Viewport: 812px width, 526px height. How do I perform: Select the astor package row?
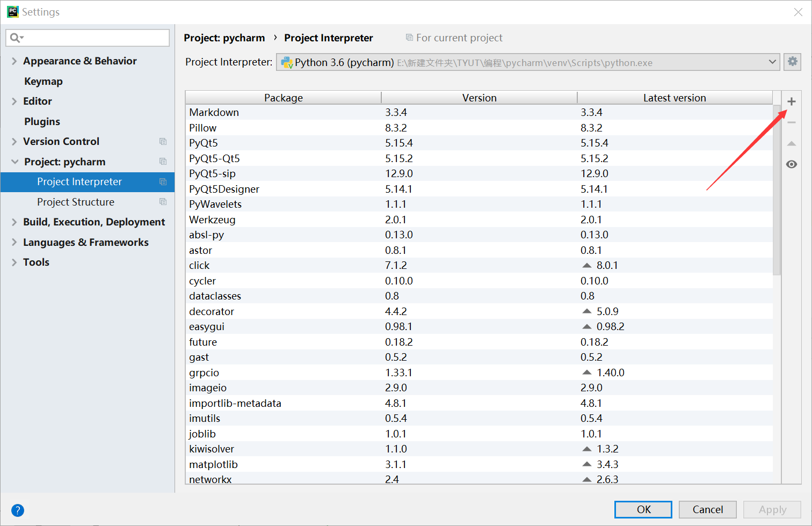[x=479, y=250]
